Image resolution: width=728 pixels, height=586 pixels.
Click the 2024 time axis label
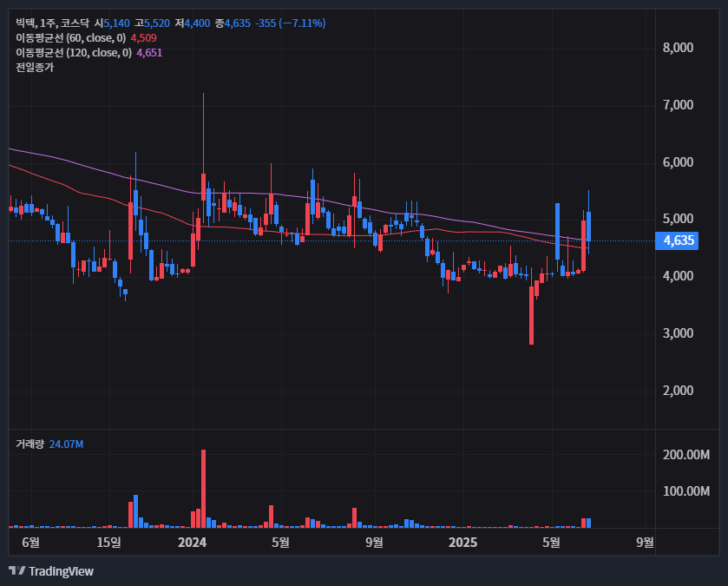193,543
